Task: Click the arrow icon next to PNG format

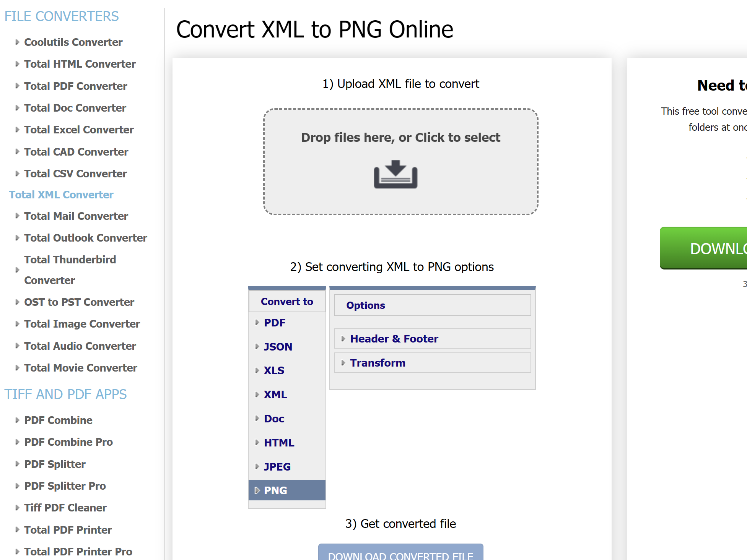Action: [x=257, y=490]
